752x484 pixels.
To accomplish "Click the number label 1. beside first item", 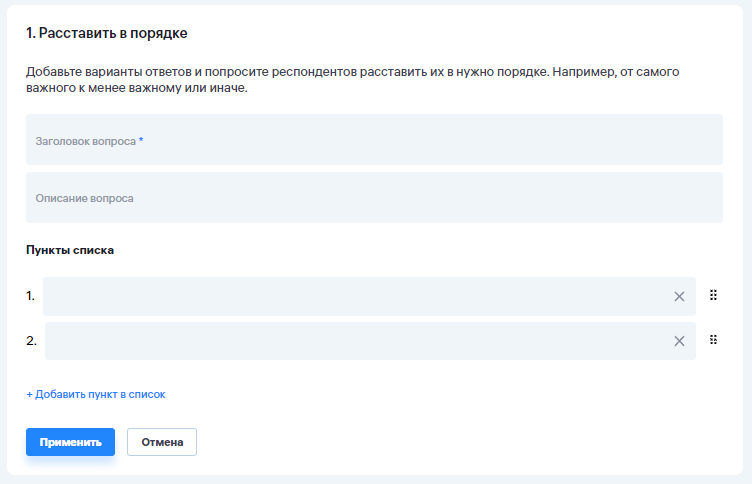I will [30, 296].
